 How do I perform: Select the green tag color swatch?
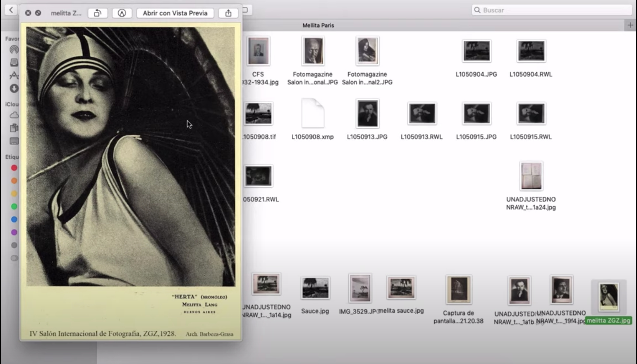tap(14, 206)
